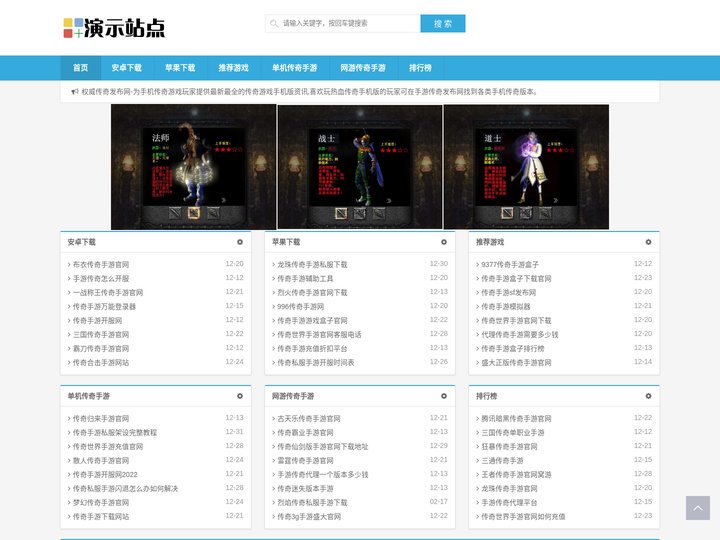Open article 布衣传奇手游官网
This screenshot has width=720, height=540.
101,264
